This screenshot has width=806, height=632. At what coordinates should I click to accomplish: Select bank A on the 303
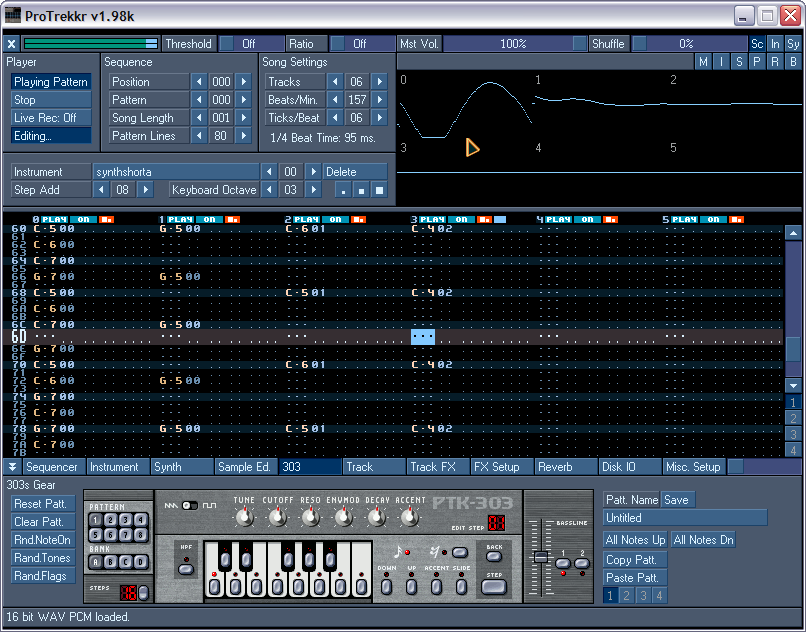97,562
